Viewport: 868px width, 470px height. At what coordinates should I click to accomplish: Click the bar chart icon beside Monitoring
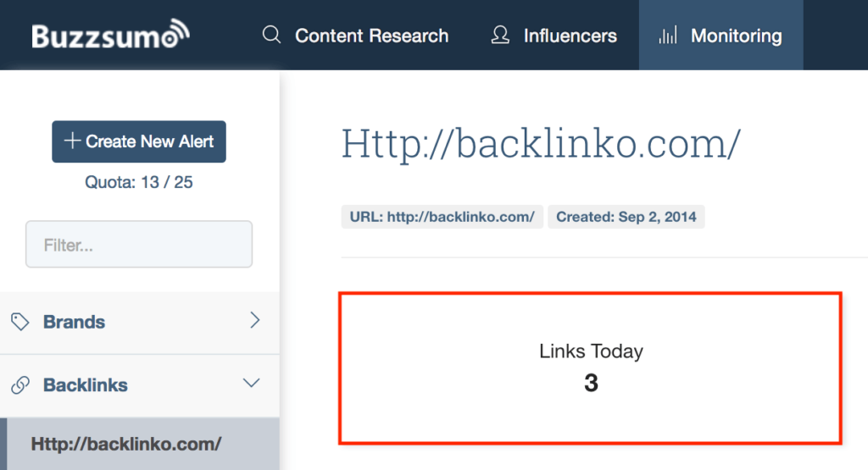pyautogui.click(x=669, y=36)
